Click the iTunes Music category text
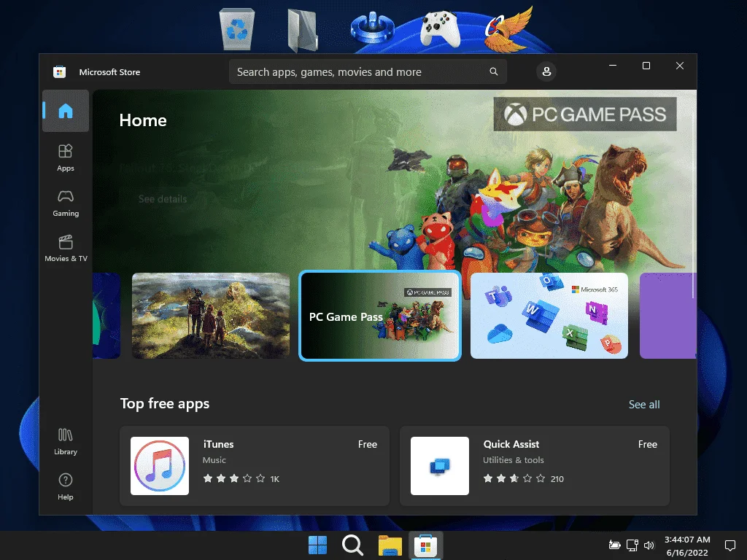The width and height of the screenshot is (747, 560). coord(214,460)
